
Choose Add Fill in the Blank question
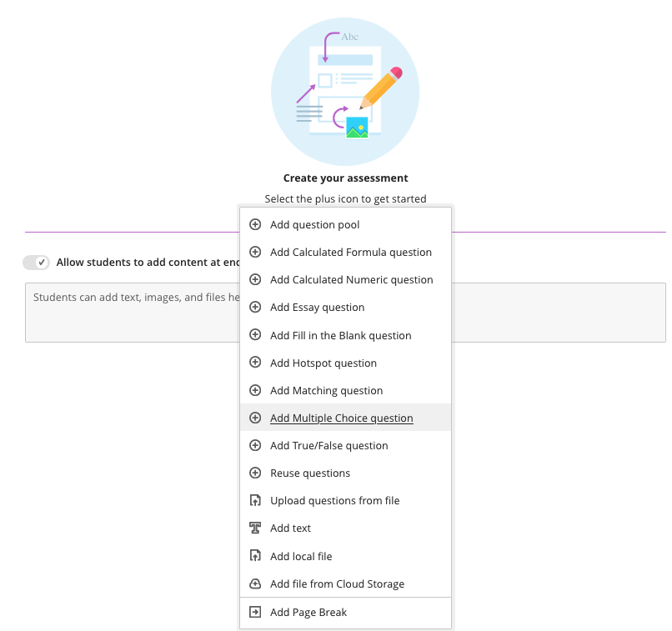[x=341, y=335]
